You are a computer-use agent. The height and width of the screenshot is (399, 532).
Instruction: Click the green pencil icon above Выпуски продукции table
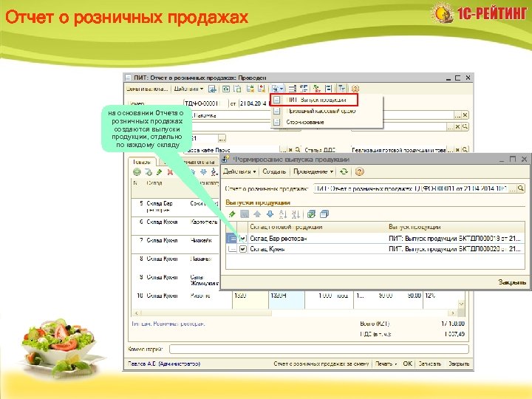coord(232,214)
